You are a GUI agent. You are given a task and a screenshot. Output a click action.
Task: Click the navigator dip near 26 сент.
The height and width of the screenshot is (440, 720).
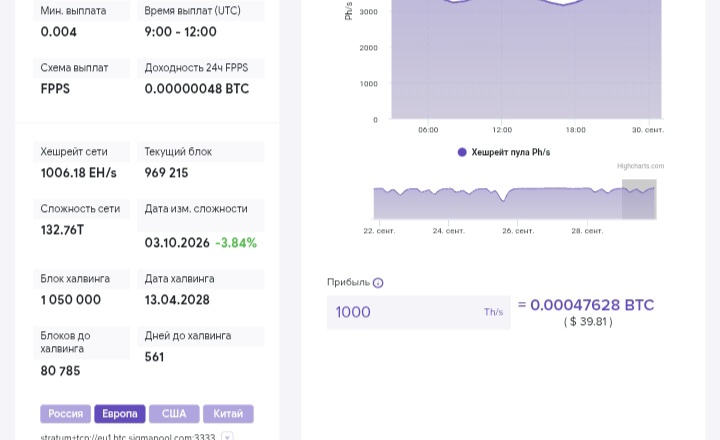coord(504,198)
